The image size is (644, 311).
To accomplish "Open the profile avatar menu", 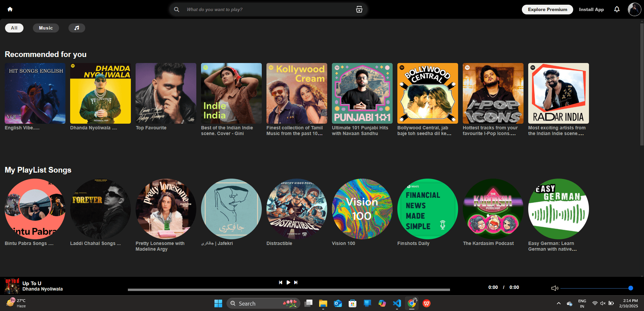I will point(634,9).
